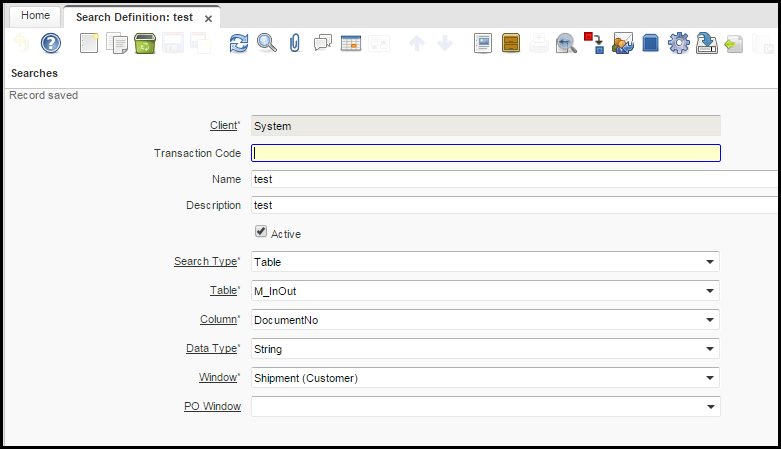Click into the Name field
This screenshot has height=449, width=781.
(514, 179)
